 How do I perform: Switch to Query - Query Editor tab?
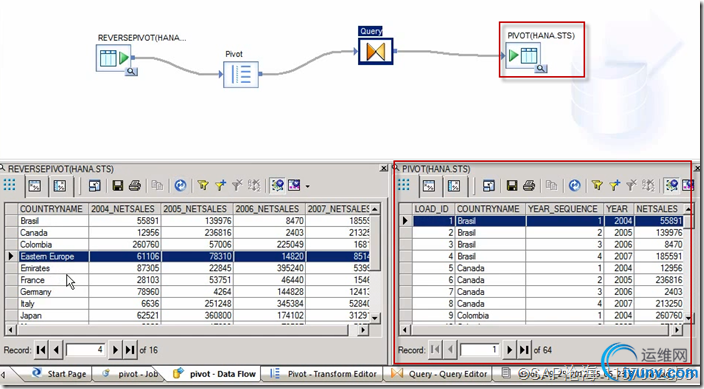pos(440,374)
